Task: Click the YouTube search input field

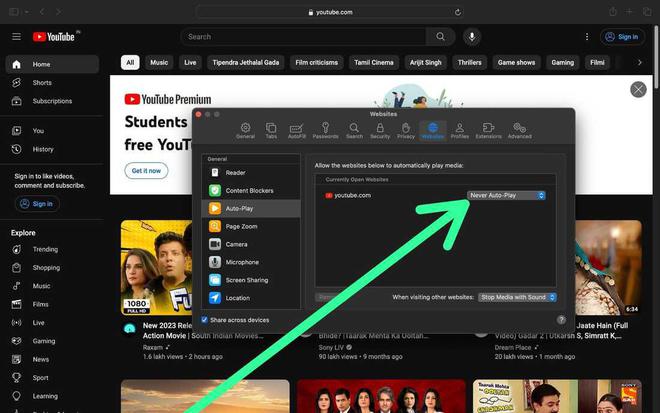Action: point(304,37)
